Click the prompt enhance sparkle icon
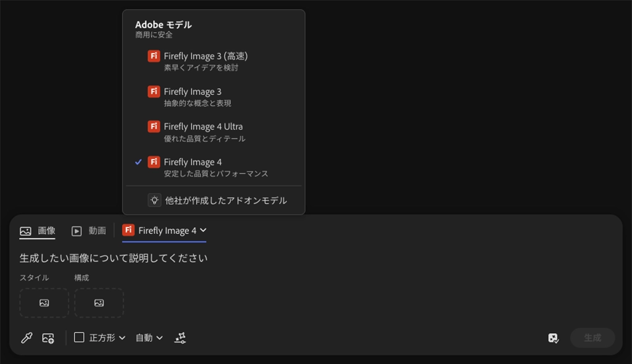632x364 pixels. point(180,338)
